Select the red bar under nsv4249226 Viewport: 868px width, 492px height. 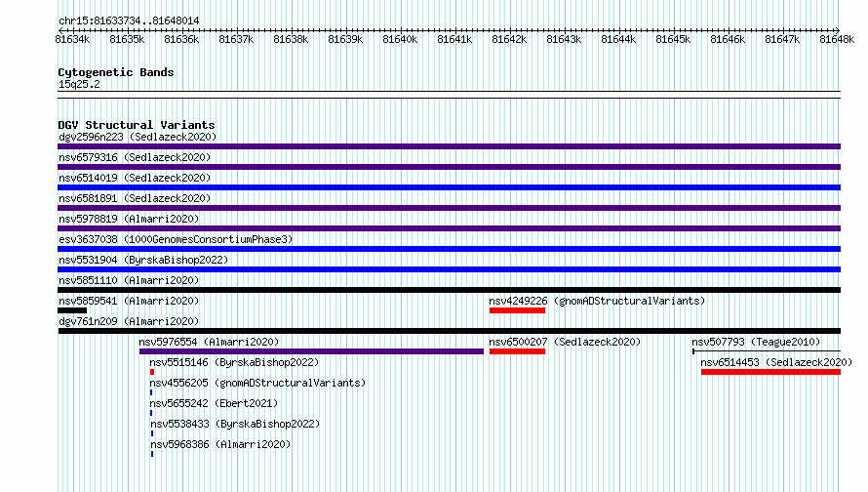tap(517, 310)
